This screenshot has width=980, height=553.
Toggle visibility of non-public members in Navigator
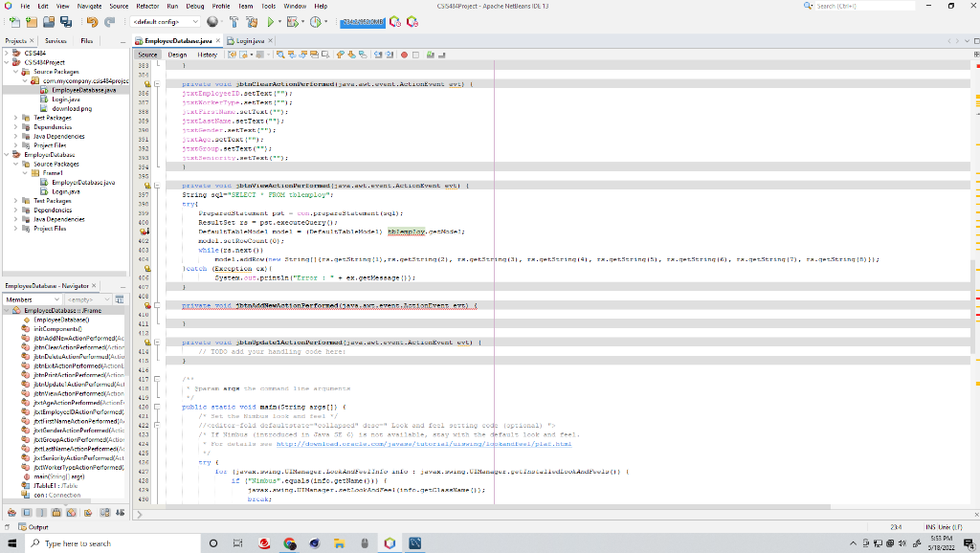click(x=56, y=514)
